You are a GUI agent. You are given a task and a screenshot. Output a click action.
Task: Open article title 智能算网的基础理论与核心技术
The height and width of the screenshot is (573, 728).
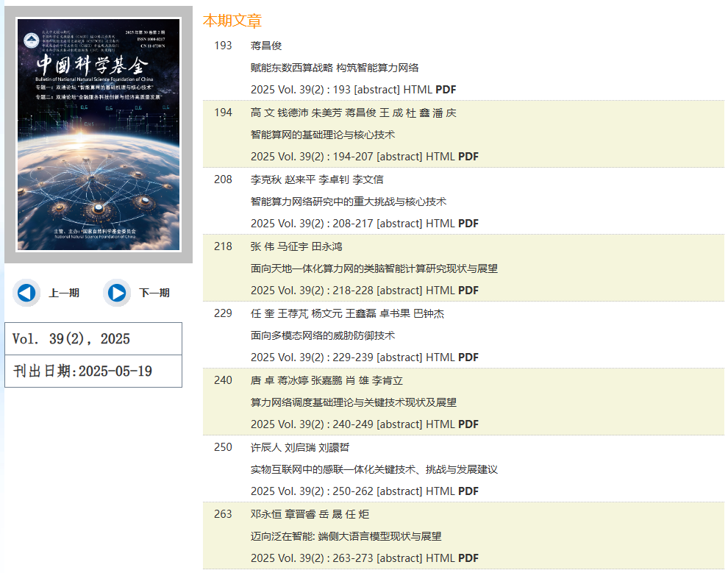click(x=323, y=135)
